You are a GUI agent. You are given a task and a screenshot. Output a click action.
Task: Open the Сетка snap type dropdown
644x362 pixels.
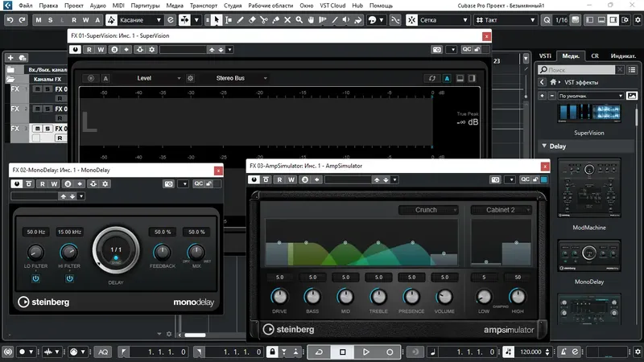click(x=444, y=19)
